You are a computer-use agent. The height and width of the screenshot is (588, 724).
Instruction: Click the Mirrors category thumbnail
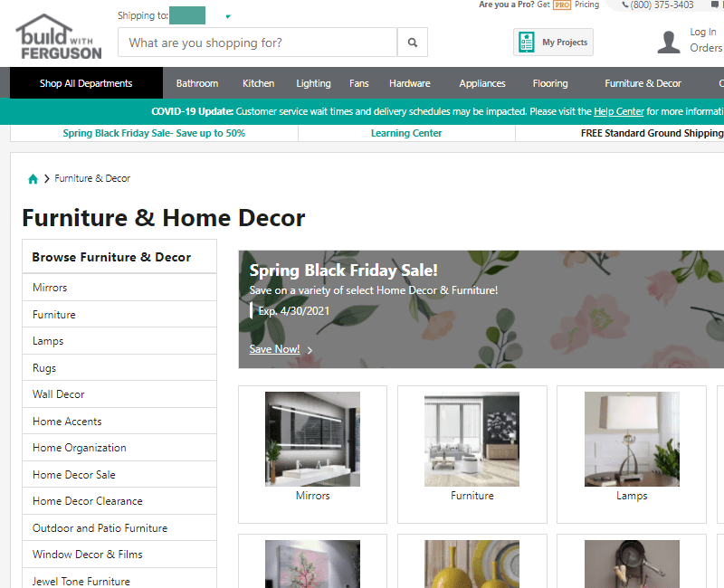tap(312, 439)
